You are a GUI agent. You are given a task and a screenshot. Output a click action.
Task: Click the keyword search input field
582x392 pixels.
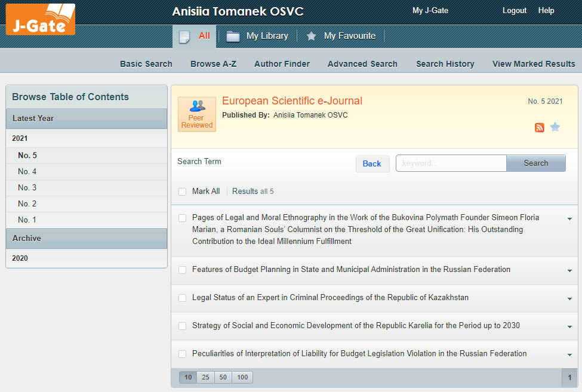point(451,163)
